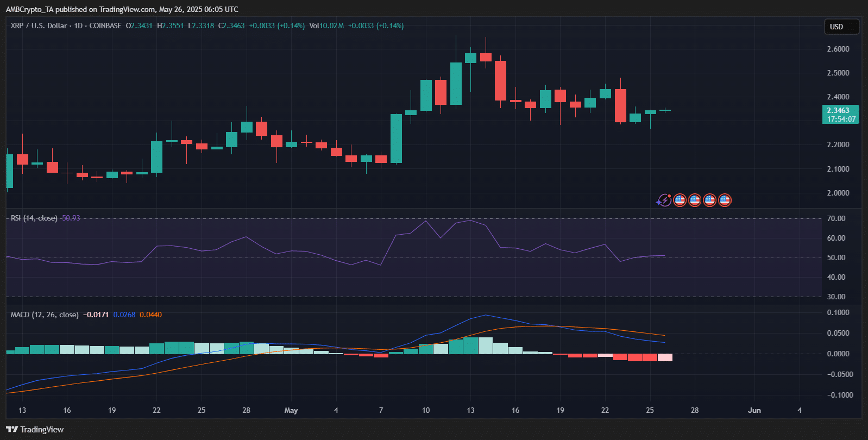Viewport: 868px width, 440px height.
Task: Select the MACD (12, 26, close) indicator label
Action: (45, 315)
